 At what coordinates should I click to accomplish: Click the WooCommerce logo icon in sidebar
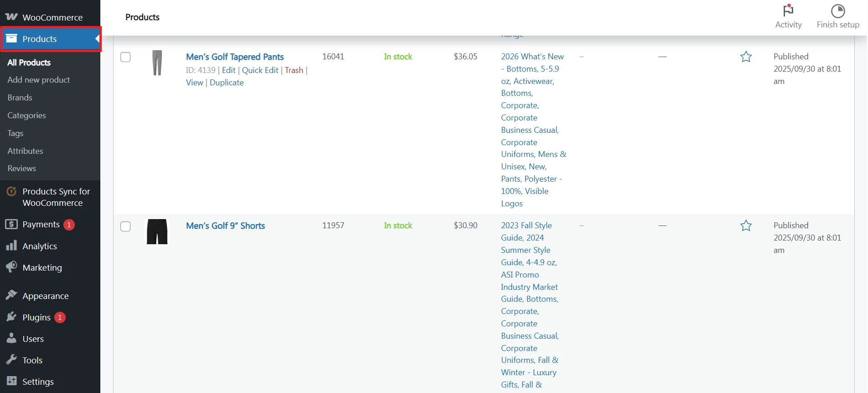pos(11,17)
